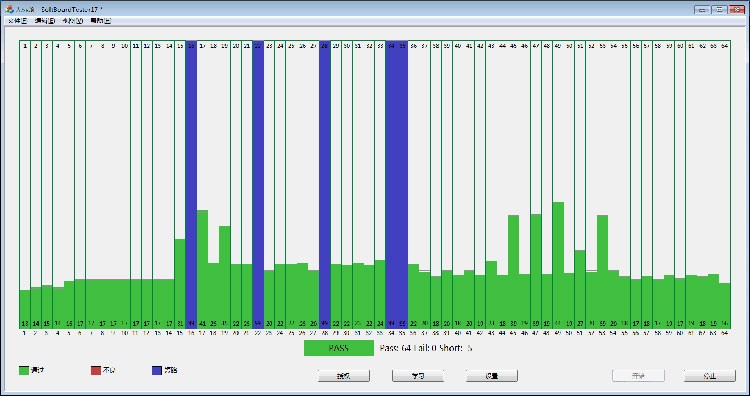Click the green bar for channel 64
Screen dimensions: 750x396
point(725,306)
